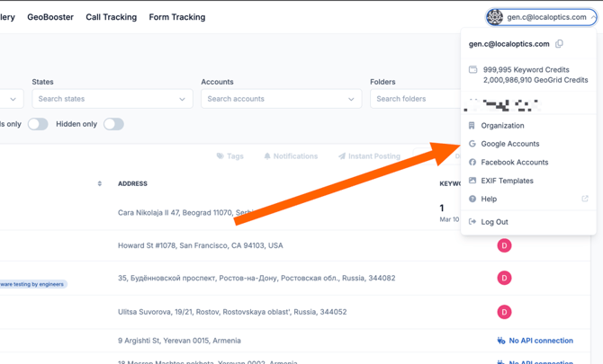The width and height of the screenshot is (603, 364).
Task: Open Google Accounts menu entry
Action: coord(509,144)
